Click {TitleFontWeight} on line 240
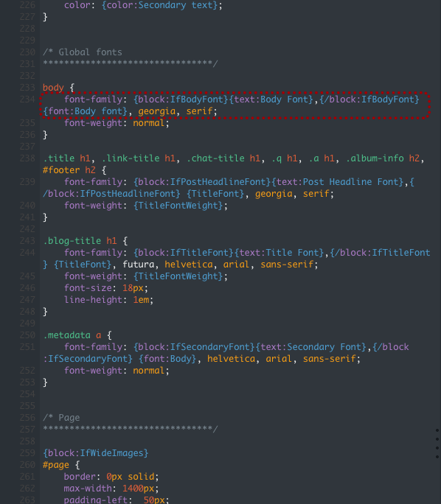The height and width of the screenshot is (504, 441). point(178,206)
